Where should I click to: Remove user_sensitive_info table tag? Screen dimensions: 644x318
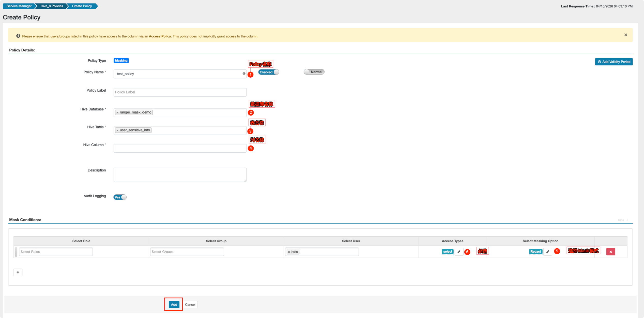click(x=117, y=130)
